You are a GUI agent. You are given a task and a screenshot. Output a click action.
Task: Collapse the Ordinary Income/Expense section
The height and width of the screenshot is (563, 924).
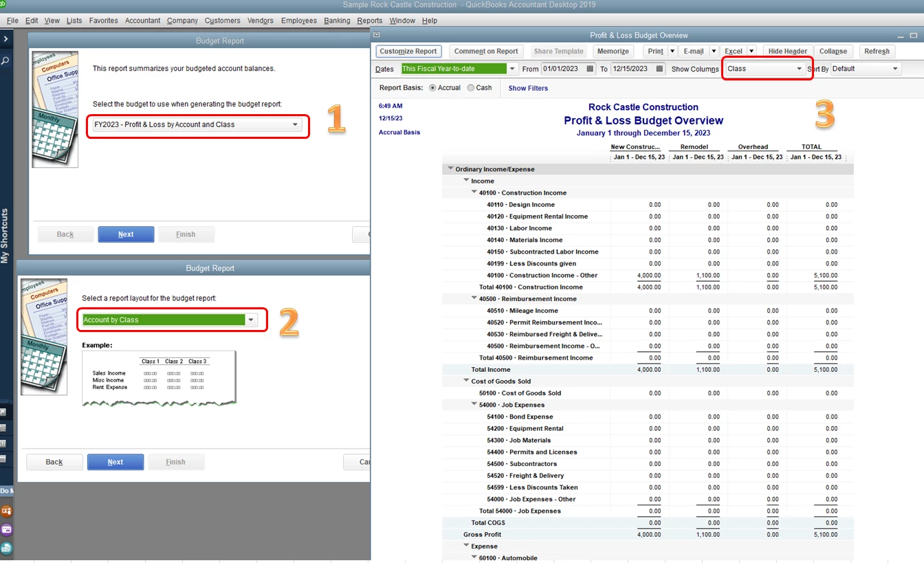(x=450, y=168)
